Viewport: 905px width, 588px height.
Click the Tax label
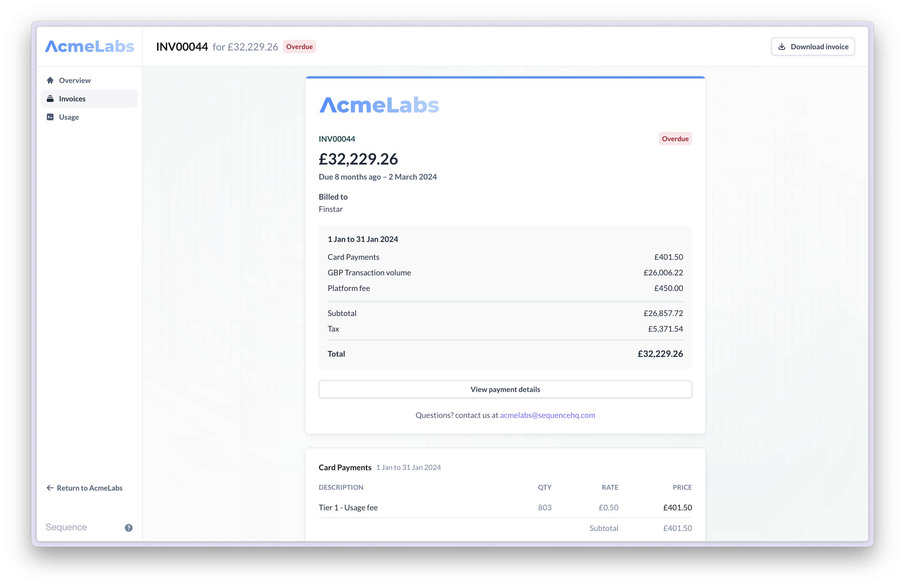pos(333,329)
